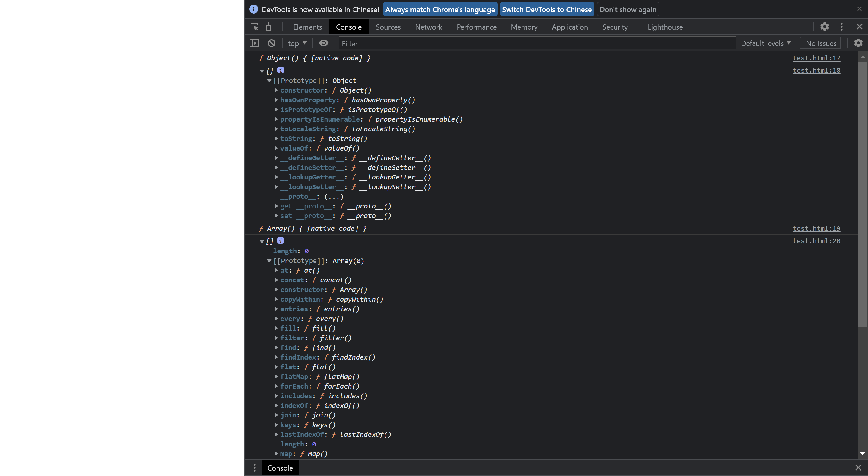Collapse the [] array entry
The height and width of the screenshot is (476, 868).
[x=262, y=241]
